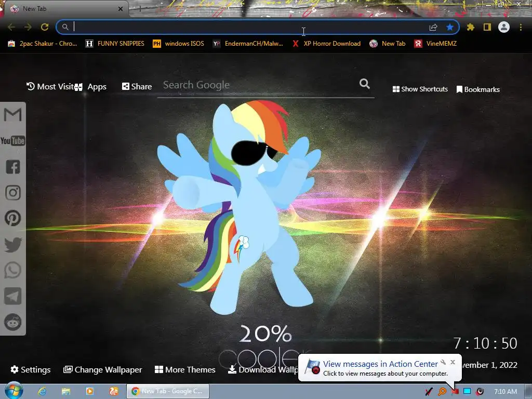Open a new browser tab

[140, 9]
